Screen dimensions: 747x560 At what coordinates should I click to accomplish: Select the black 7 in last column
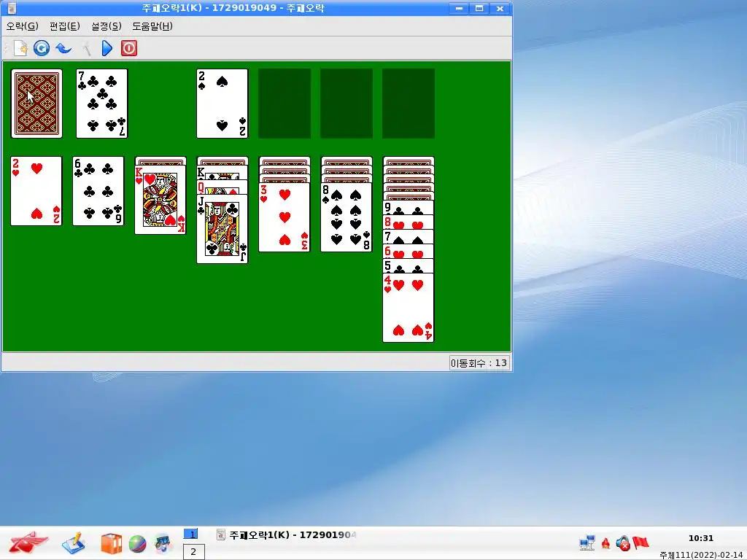pos(409,237)
